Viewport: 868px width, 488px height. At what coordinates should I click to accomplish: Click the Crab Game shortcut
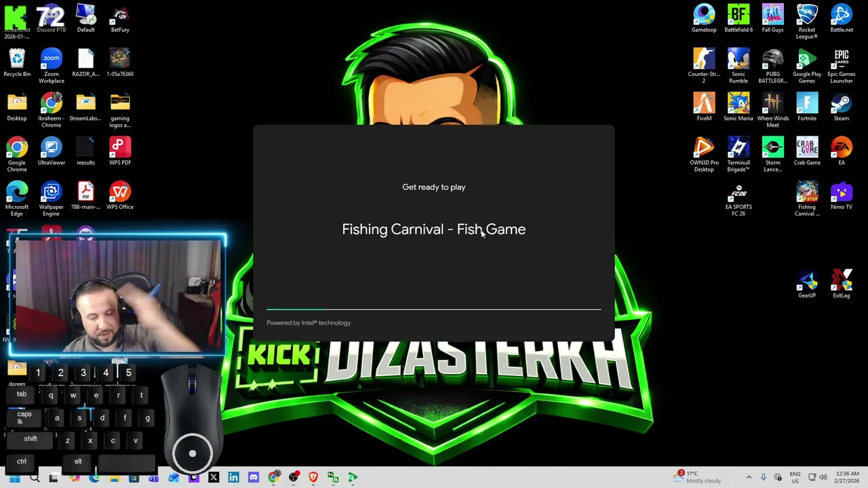point(807,151)
